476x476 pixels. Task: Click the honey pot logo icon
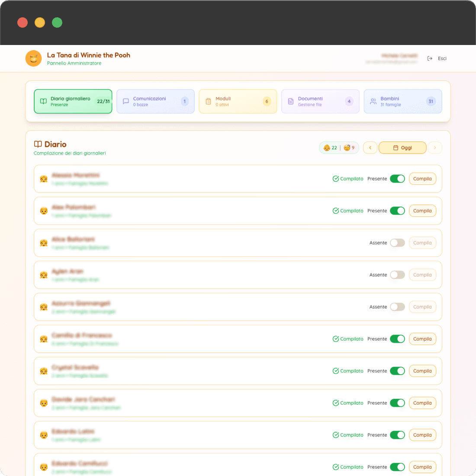pyautogui.click(x=33, y=58)
